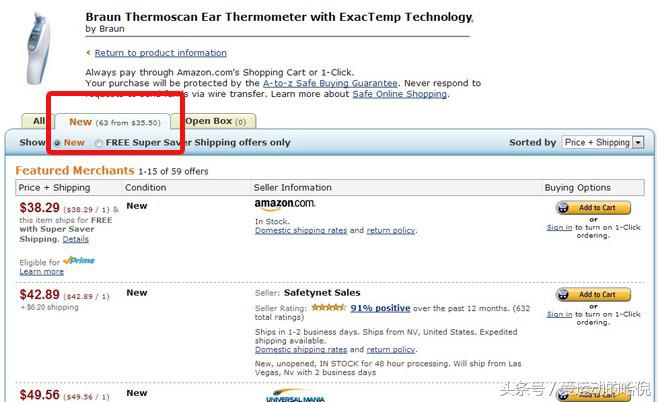Switch to the Open Box tab
660x402 pixels.
(216, 121)
